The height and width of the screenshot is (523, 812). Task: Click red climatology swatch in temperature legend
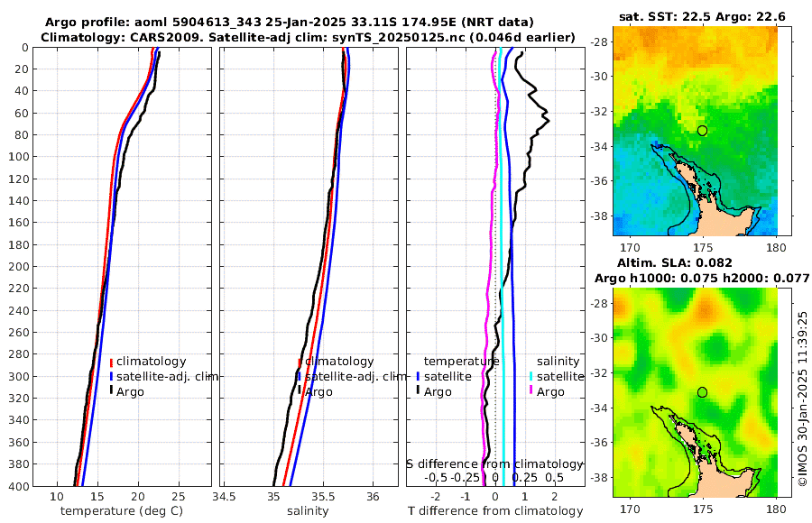click(x=111, y=362)
